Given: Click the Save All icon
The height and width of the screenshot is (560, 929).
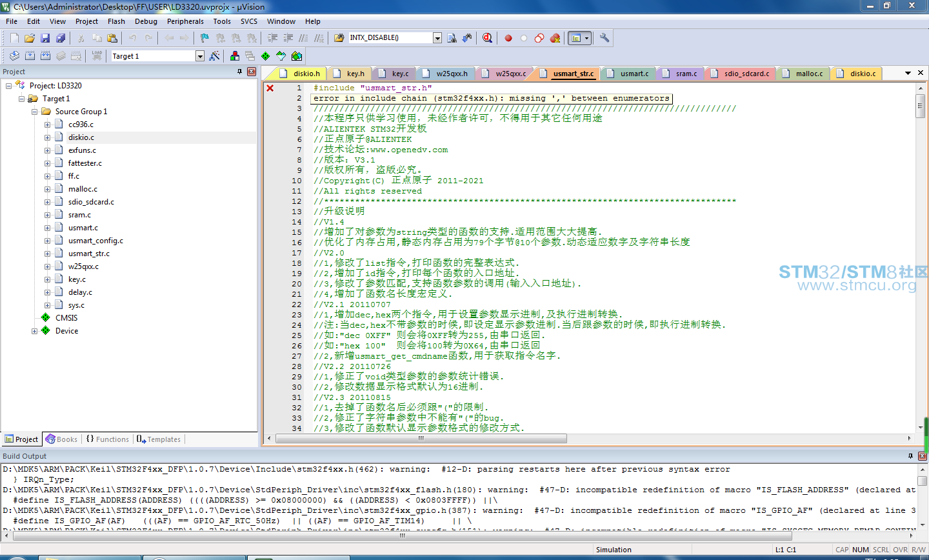Looking at the screenshot, I should (x=61, y=38).
